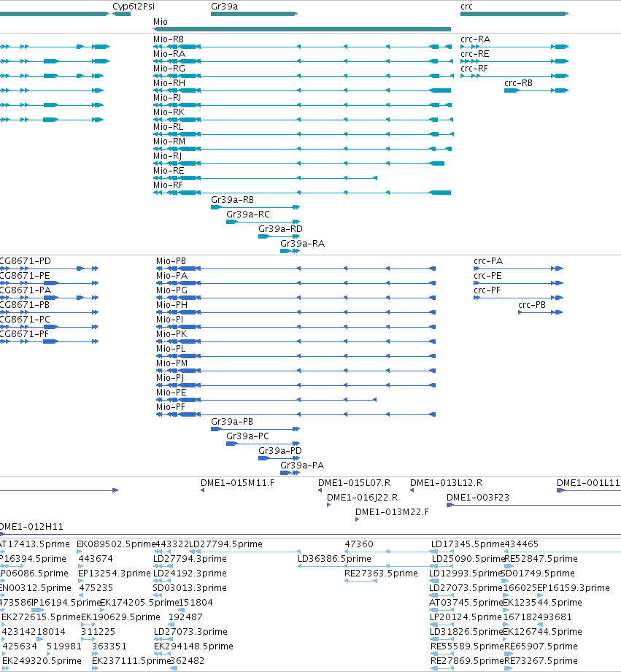Select the Gr39a-RC transcript label
Image resolution: width=621 pixels, height=672 pixels.
(248, 215)
